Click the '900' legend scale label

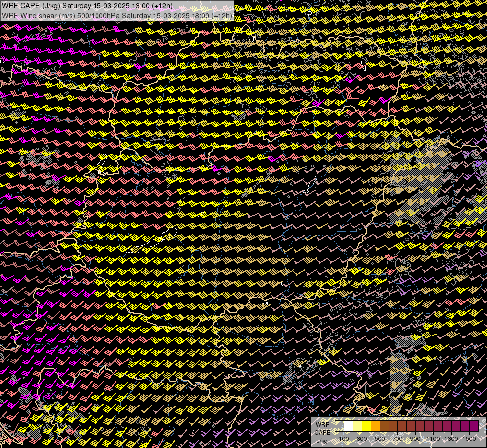(415, 439)
